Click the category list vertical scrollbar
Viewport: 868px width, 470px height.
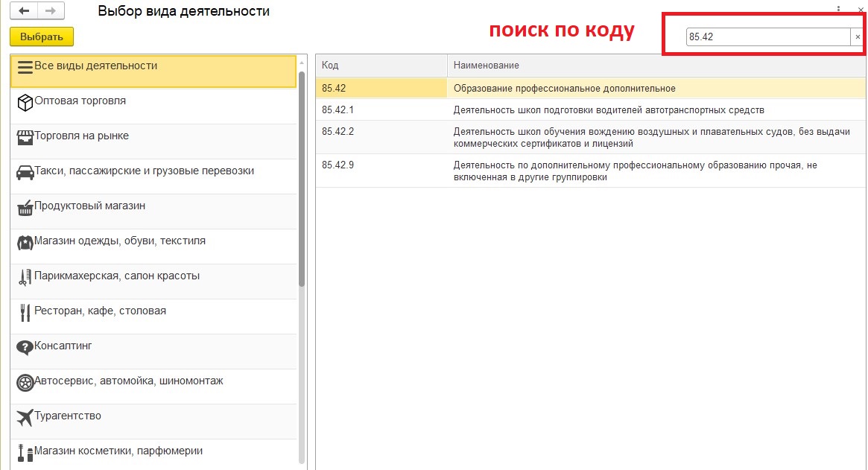[x=302, y=179]
